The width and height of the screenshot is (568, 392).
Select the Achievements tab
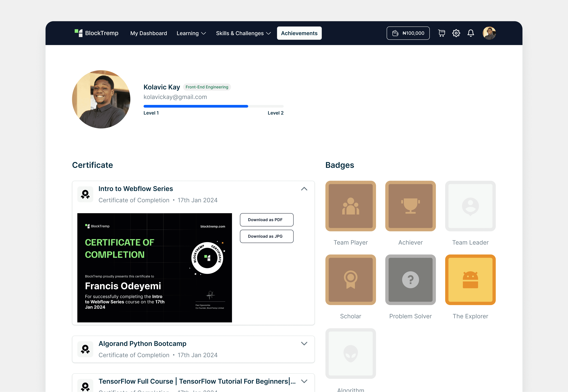pyautogui.click(x=299, y=33)
